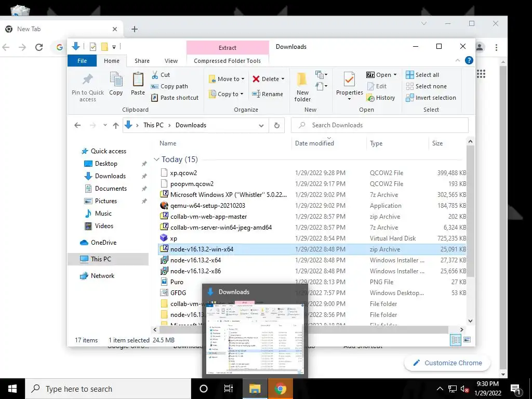Click inside Search Downloads field
The width and height of the screenshot is (532, 399).
pos(380,125)
